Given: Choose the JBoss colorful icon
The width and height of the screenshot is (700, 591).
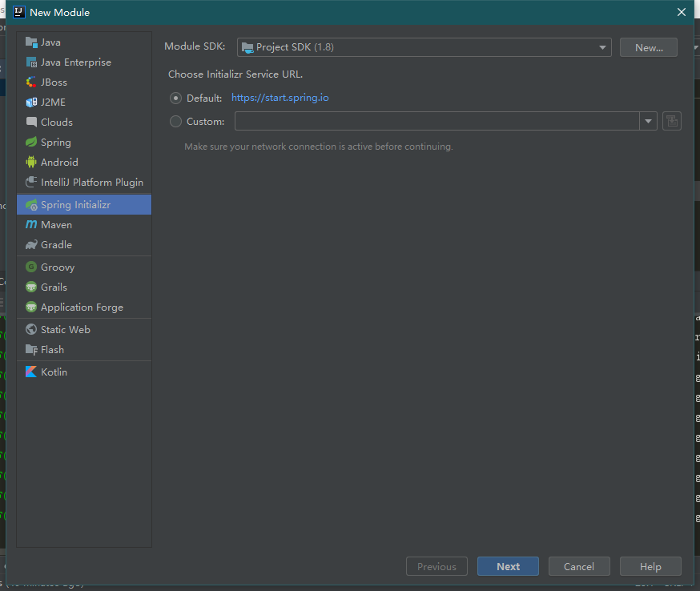Looking at the screenshot, I should pos(31,82).
